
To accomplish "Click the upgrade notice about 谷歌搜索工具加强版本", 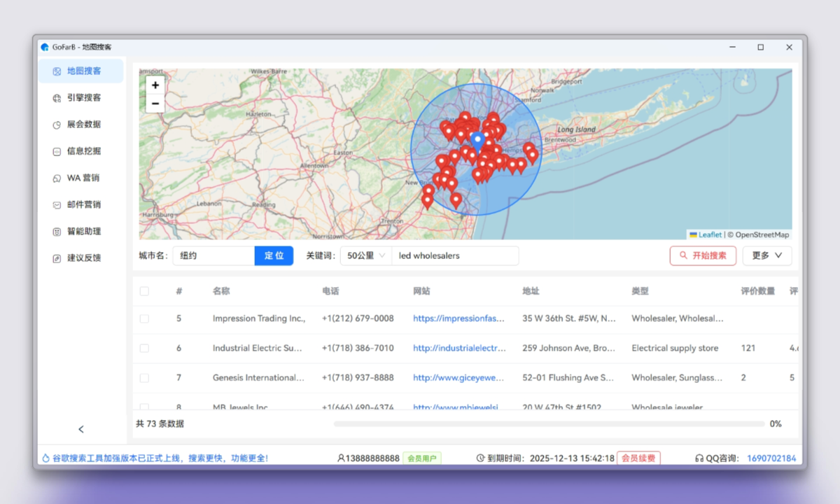I will tap(160, 458).
